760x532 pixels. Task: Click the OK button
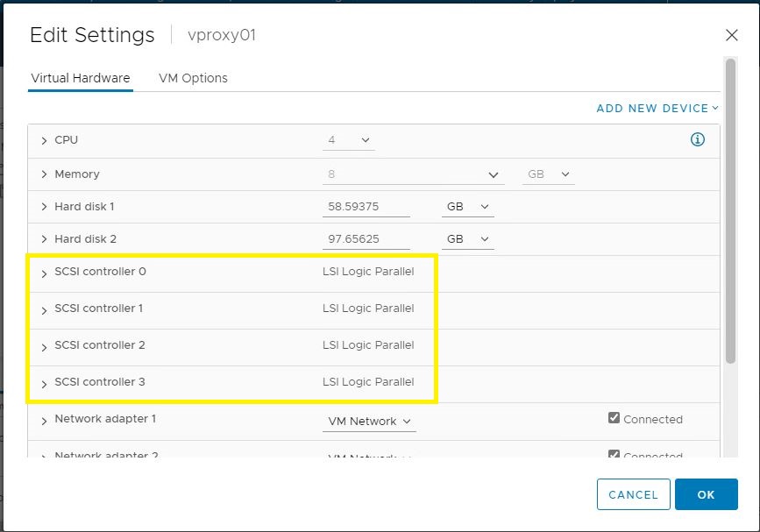pyautogui.click(x=706, y=494)
